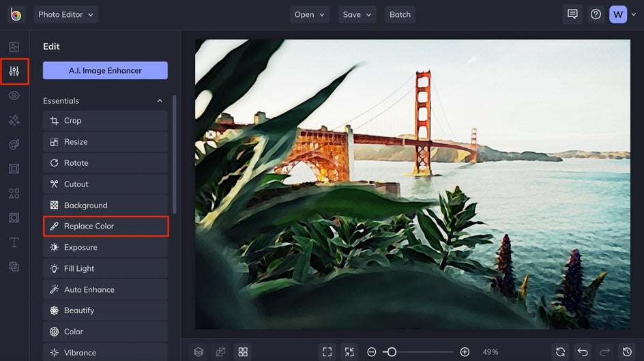Viewport: 644px width, 361px height.
Task: Open the Text tool sidebar icon
Action: click(14, 242)
